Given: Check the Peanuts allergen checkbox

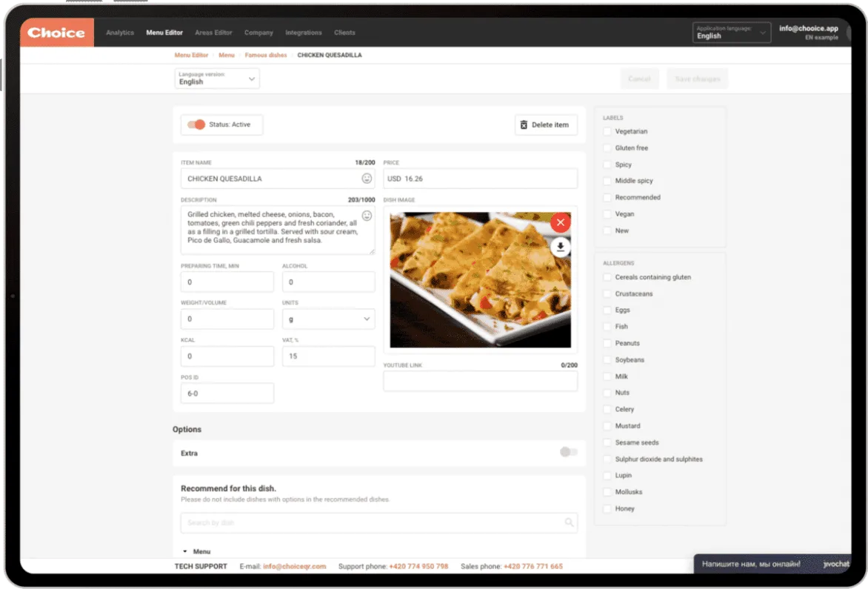Looking at the screenshot, I should (607, 343).
